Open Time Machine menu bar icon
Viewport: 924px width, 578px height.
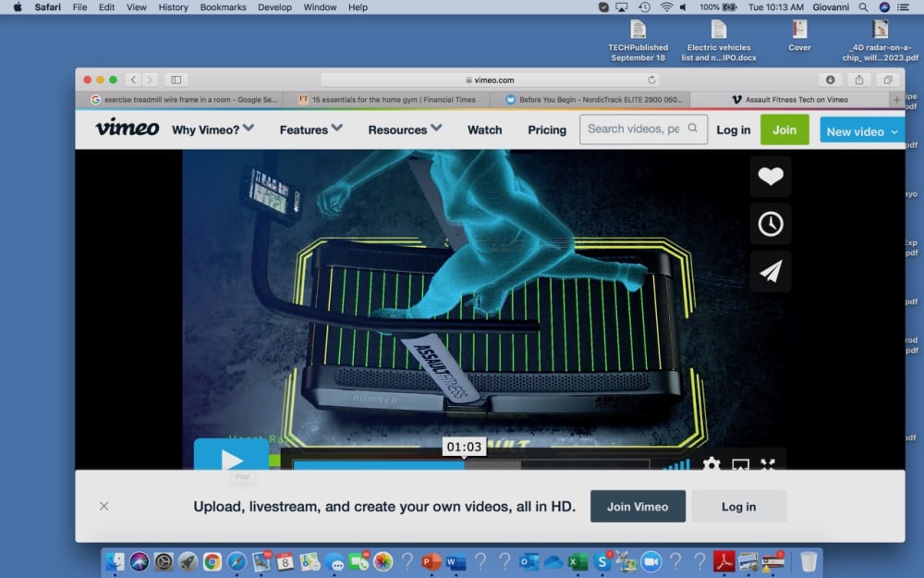[645, 7]
